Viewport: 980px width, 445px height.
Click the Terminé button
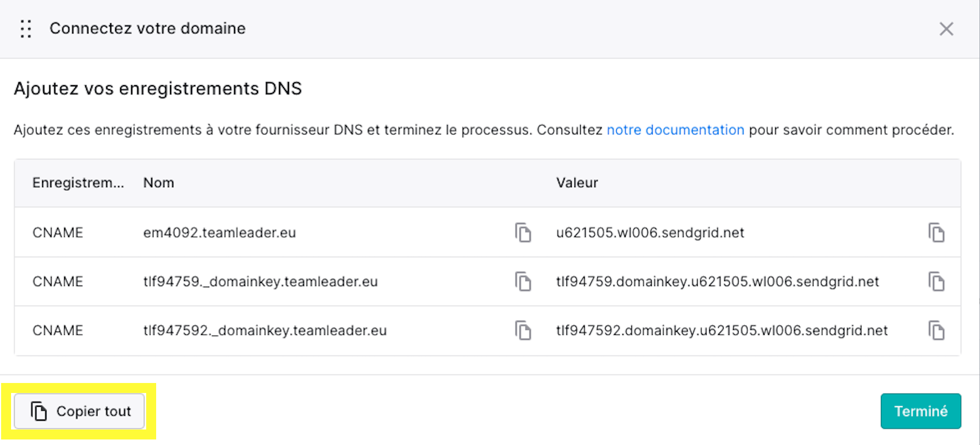[x=921, y=411]
